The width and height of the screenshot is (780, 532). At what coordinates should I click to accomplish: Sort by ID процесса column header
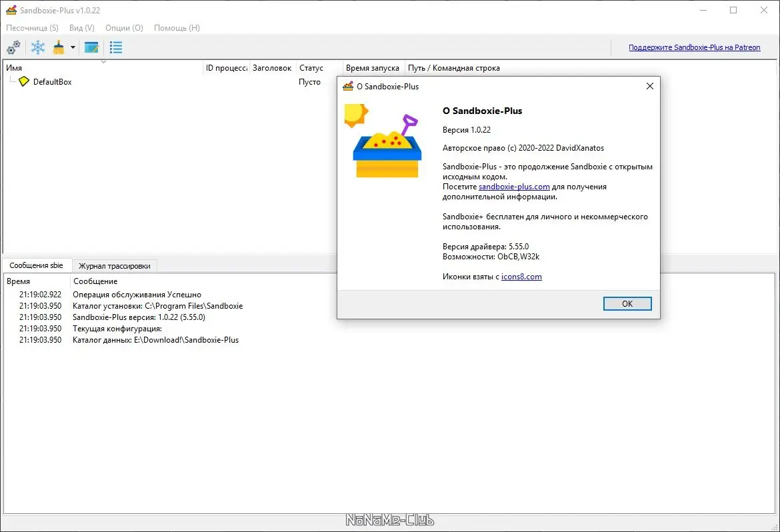[x=227, y=68]
